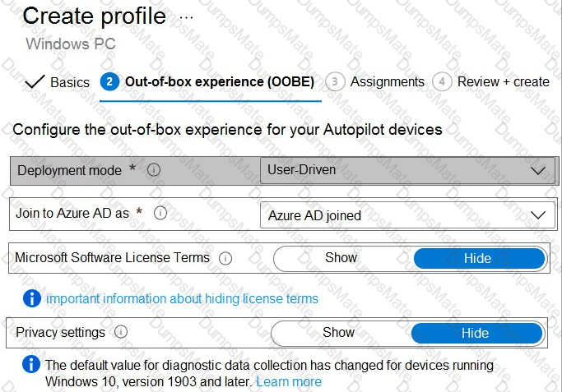Open Join to Azure AD as info icon

(160, 213)
